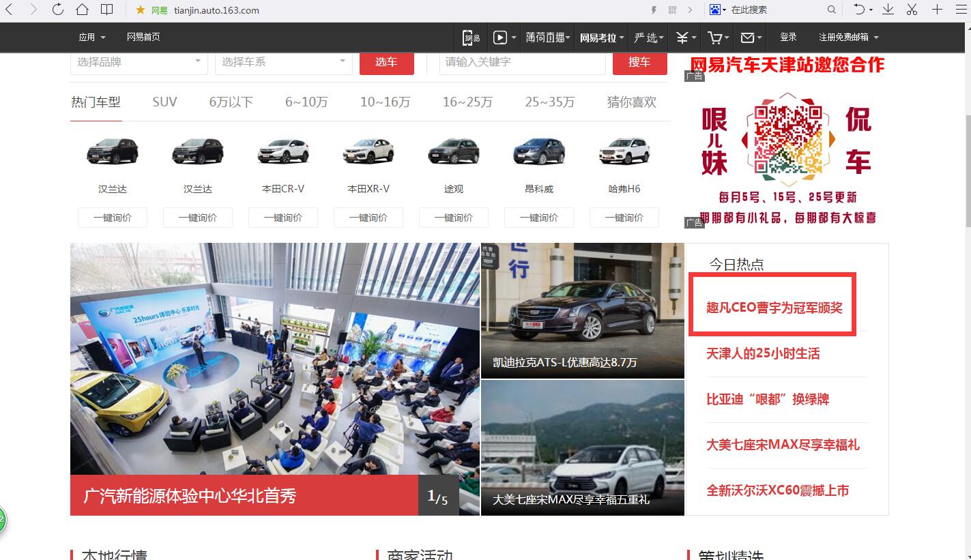Click the magnifier search icon

(832, 10)
